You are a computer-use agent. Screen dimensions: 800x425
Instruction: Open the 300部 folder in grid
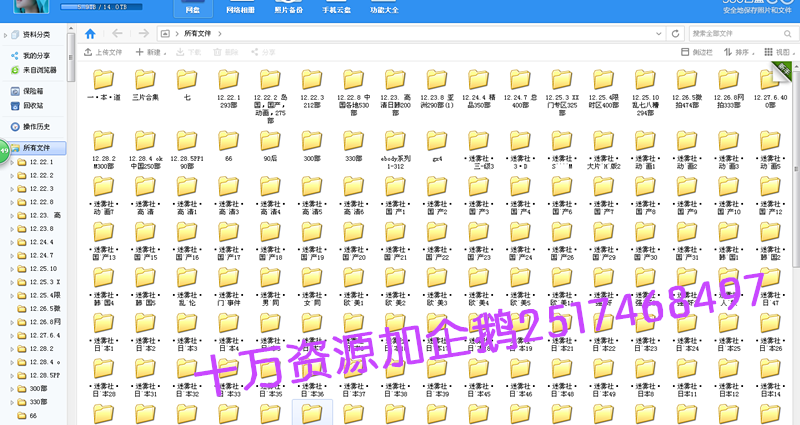(312, 146)
